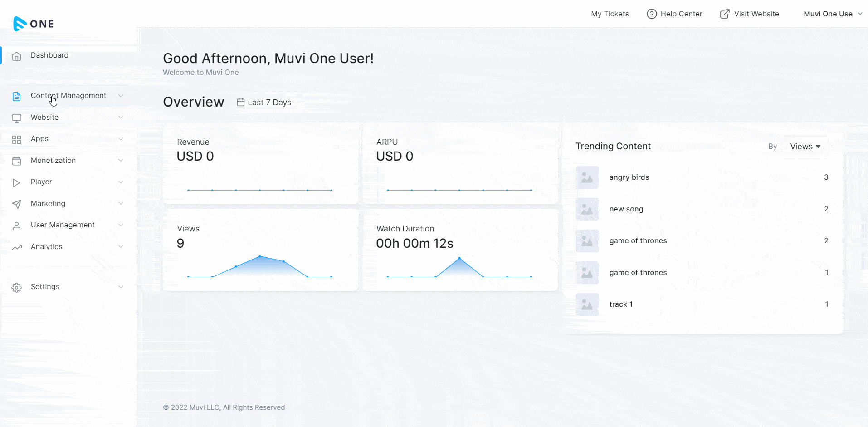Click the Dashboard home icon

[17, 56]
